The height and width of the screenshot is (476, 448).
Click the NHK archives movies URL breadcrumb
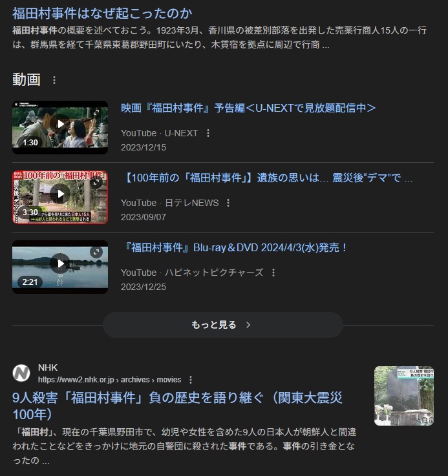point(109,380)
